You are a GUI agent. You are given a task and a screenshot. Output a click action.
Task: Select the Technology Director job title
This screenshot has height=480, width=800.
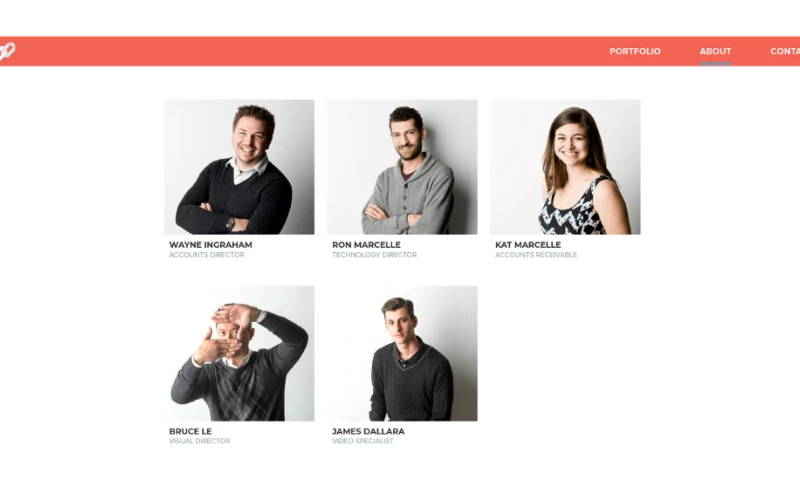tap(374, 255)
